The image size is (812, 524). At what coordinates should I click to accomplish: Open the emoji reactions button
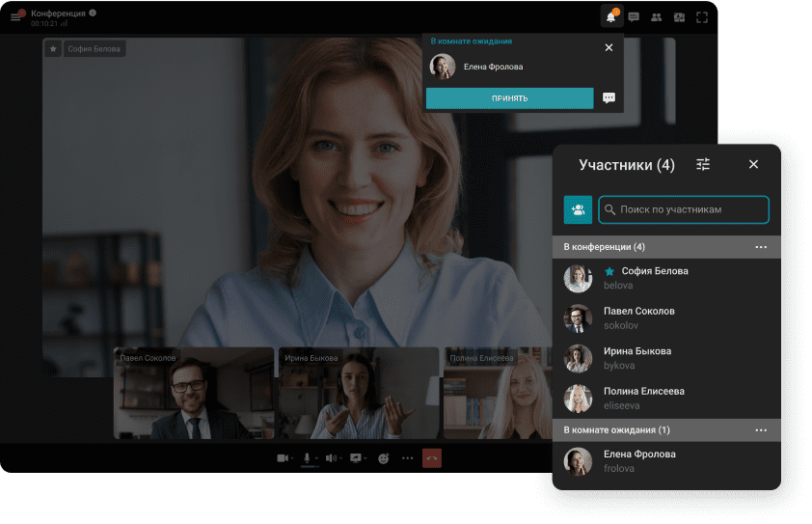[383, 458]
